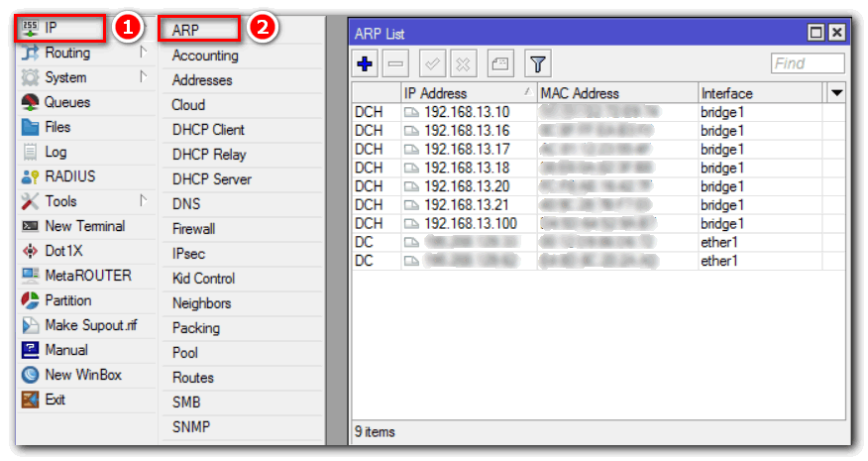This screenshot has width=868, height=461.
Task: Close the ARP List window
Action: (837, 33)
